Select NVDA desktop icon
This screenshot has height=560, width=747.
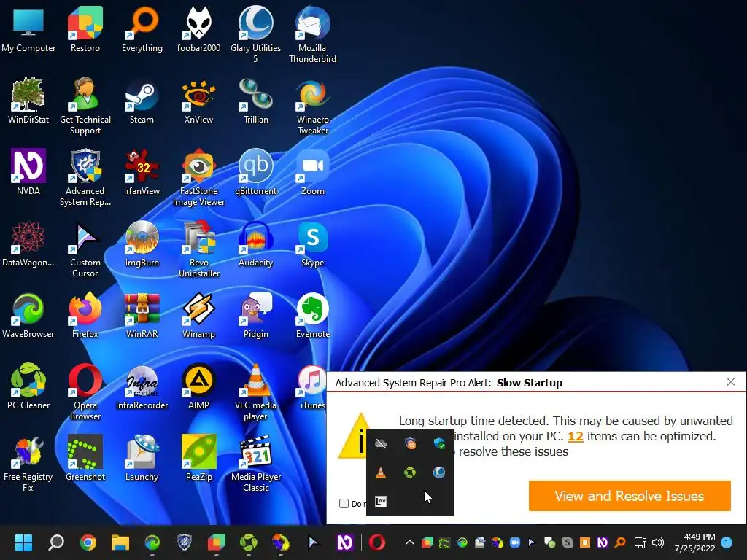click(28, 171)
